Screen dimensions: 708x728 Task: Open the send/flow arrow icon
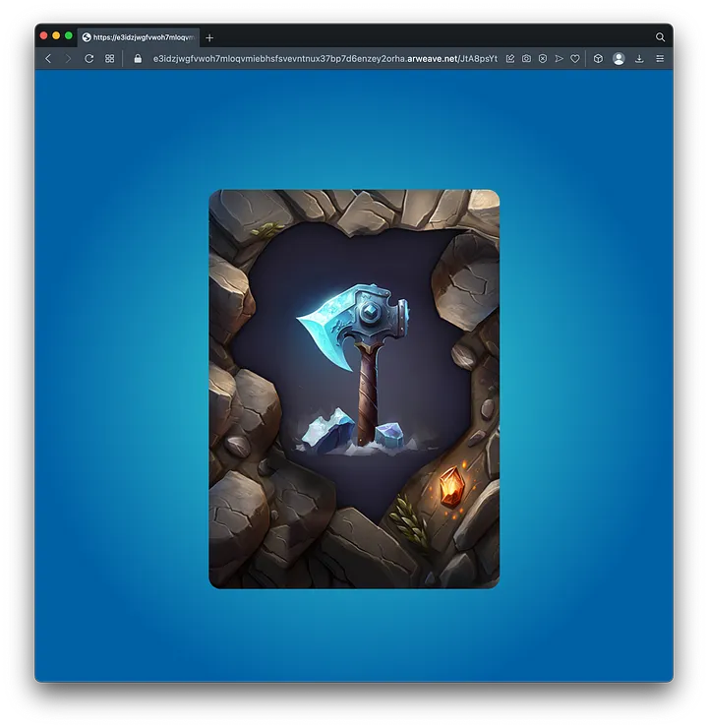[x=560, y=58]
